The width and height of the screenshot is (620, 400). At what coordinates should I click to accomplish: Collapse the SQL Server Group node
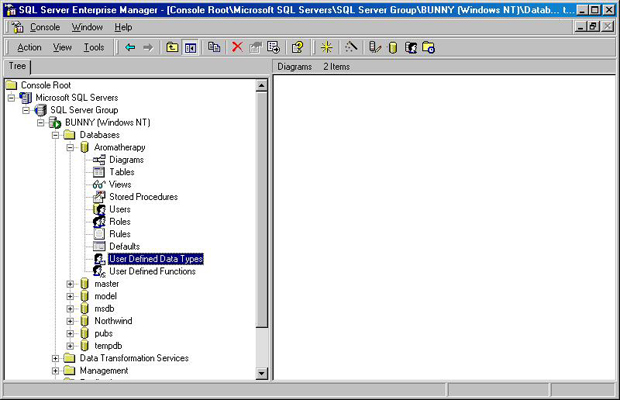[26, 110]
